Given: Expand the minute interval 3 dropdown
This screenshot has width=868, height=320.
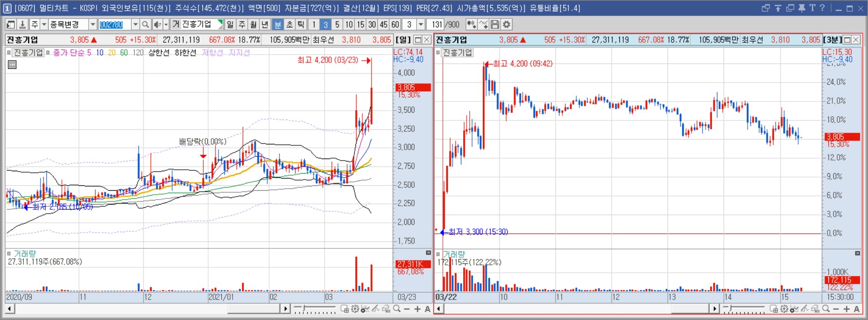Looking at the screenshot, I should click(x=420, y=24).
